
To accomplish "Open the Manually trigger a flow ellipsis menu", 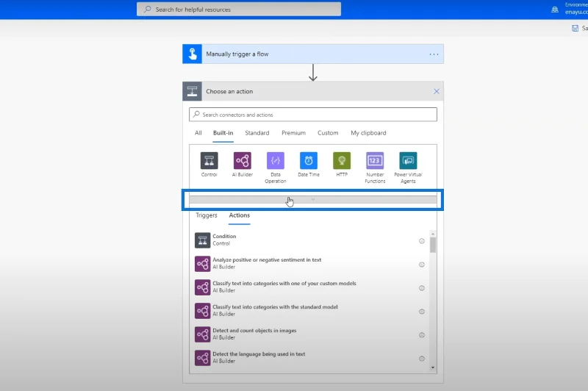I will point(434,54).
